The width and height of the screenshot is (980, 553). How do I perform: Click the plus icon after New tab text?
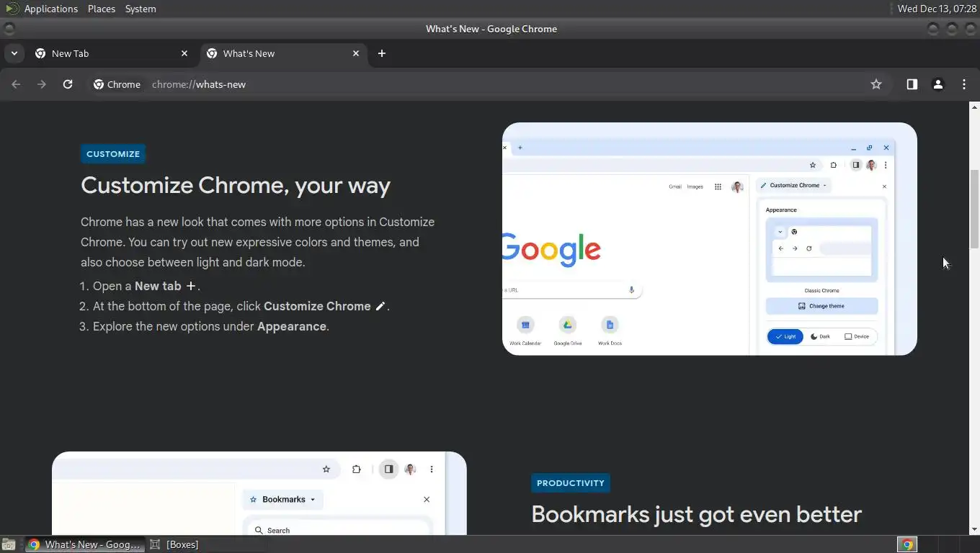point(191,286)
